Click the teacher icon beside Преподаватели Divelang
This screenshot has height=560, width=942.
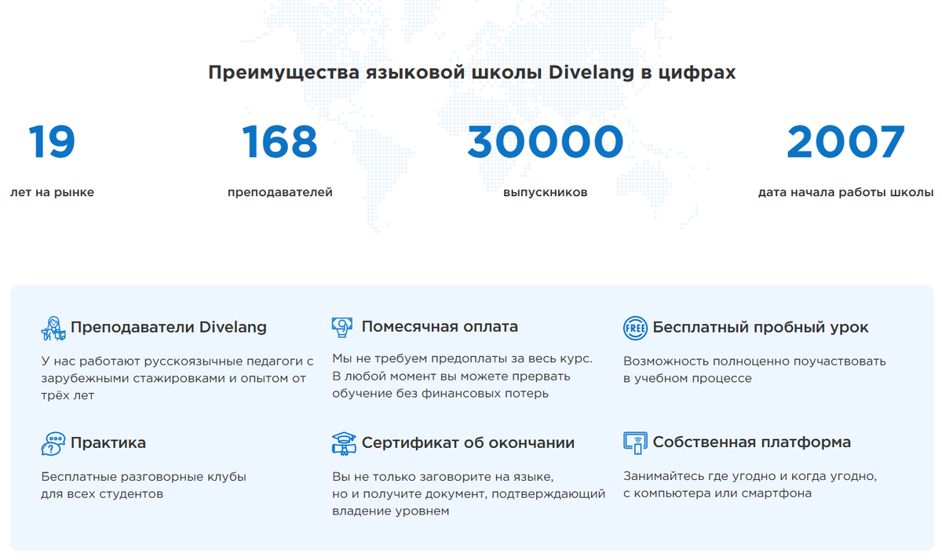click(53, 328)
